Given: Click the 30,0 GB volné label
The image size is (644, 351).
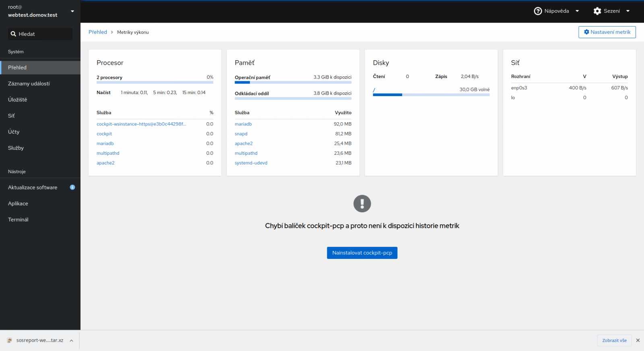Looking at the screenshot, I should click(475, 90).
